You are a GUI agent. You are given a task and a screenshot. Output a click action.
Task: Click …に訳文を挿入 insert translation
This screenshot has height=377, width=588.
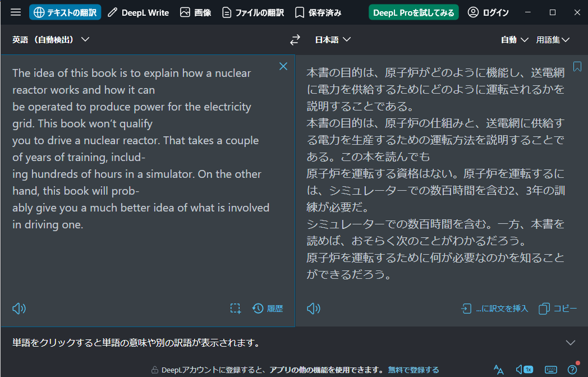494,309
